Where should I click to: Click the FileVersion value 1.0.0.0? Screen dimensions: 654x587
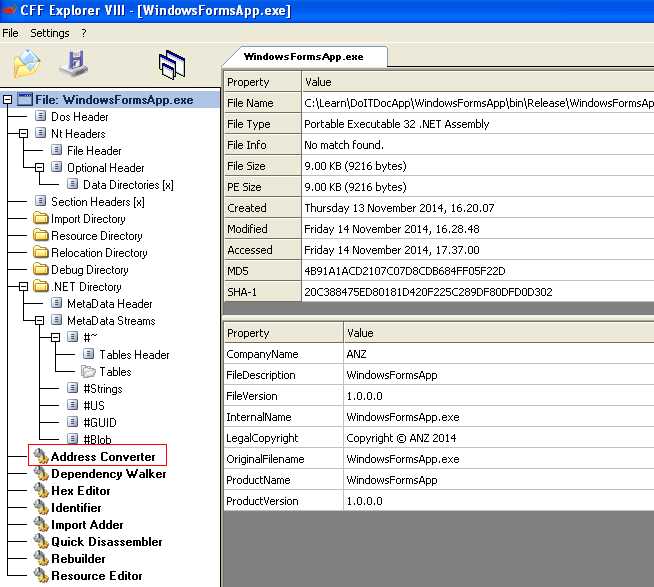tap(499, 396)
